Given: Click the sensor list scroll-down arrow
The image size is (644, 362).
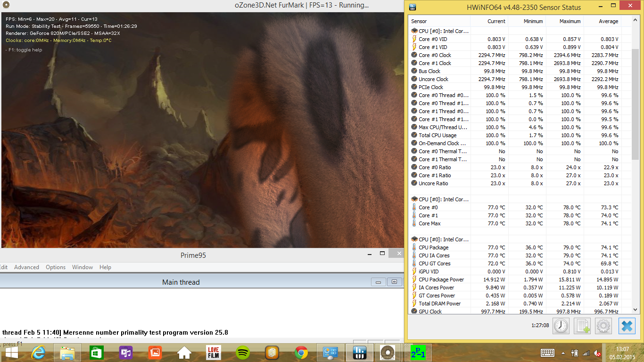Looking at the screenshot, I should click(635, 310).
